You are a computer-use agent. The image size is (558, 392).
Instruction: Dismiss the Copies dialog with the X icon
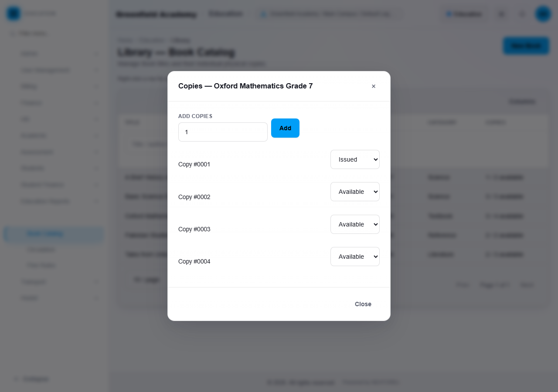tap(374, 86)
